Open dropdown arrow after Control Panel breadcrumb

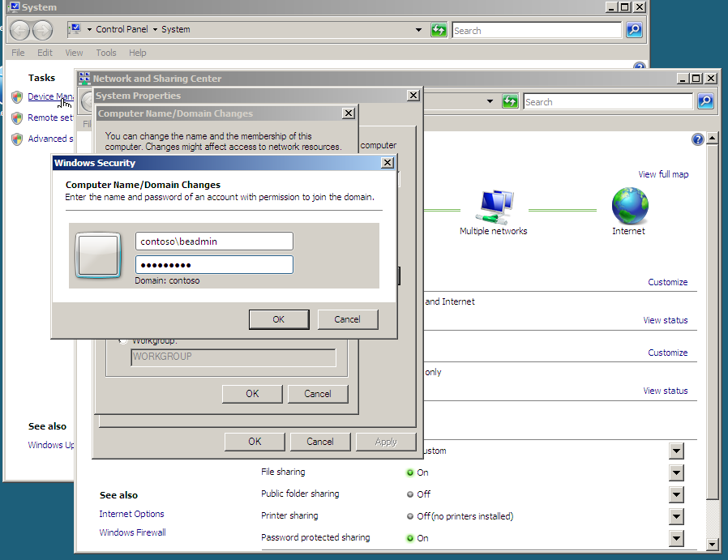point(155,30)
